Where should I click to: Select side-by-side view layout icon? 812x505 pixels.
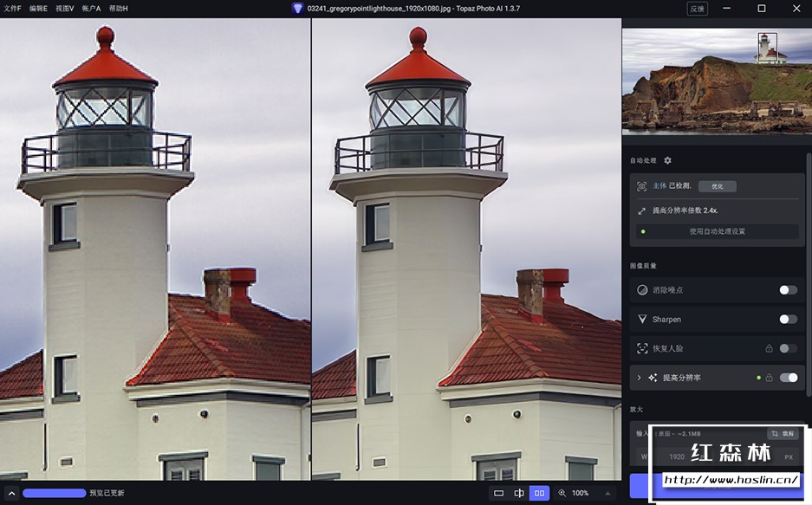tap(539, 493)
